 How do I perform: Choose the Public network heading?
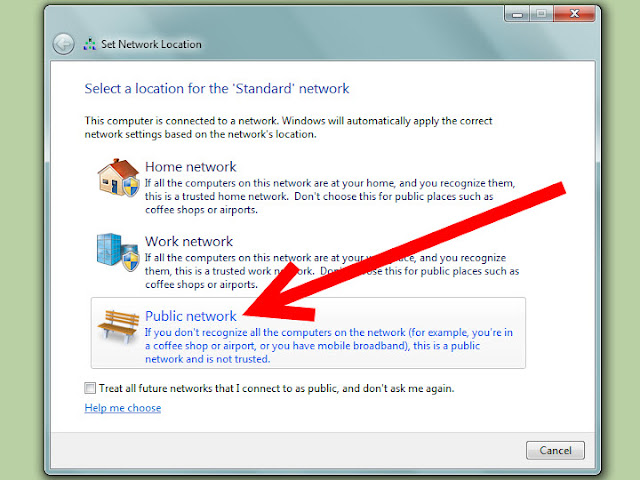[x=191, y=316]
